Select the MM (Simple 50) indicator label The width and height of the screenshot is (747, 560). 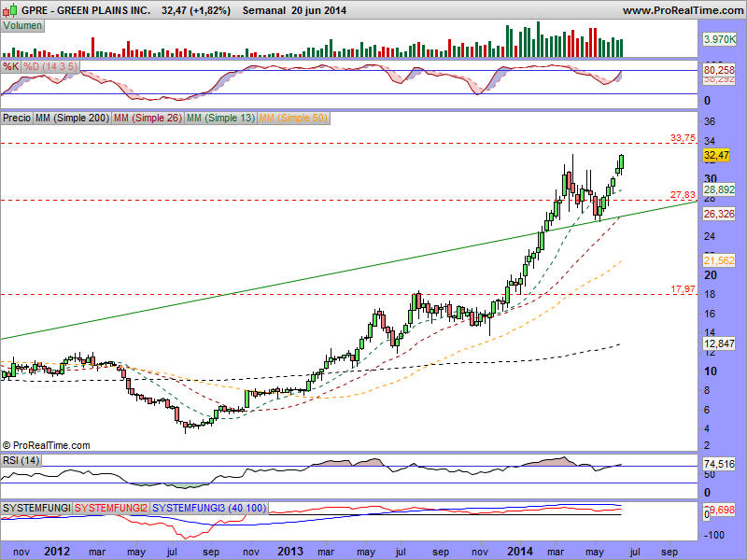293,118
